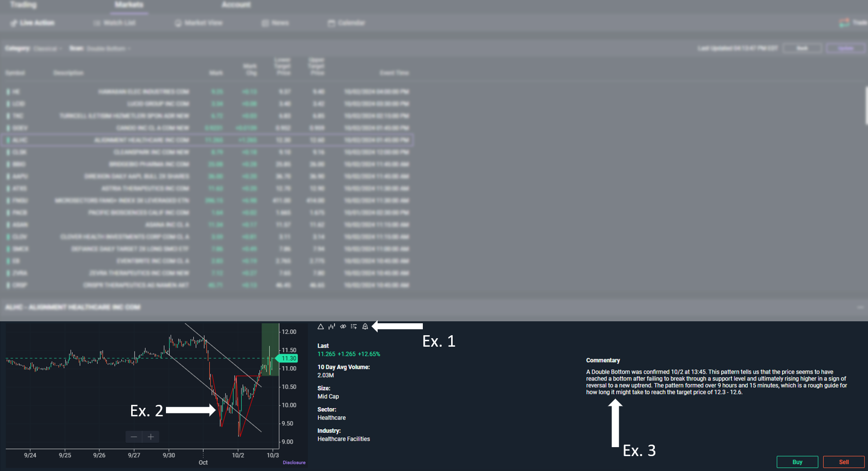Select the highlighted ALHC row in results
868x471 pixels.
pyautogui.click(x=207, y=140)
